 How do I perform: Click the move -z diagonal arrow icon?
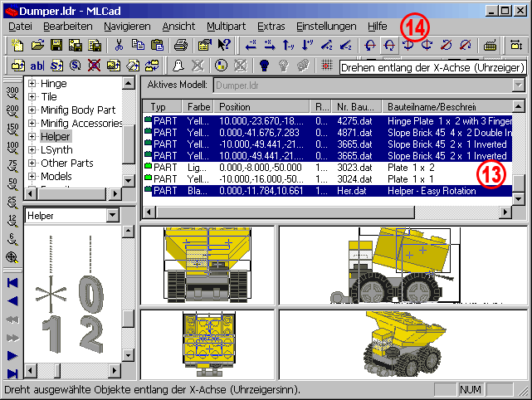[345, 45]
